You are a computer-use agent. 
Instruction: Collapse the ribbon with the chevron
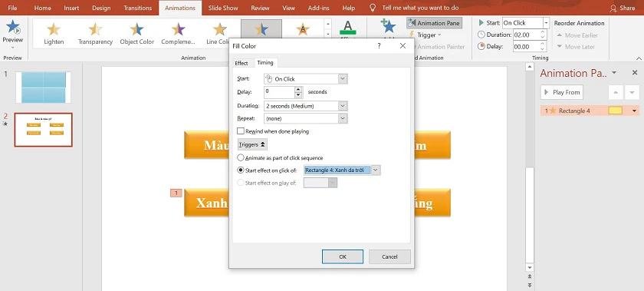click(x=639, y=58)
